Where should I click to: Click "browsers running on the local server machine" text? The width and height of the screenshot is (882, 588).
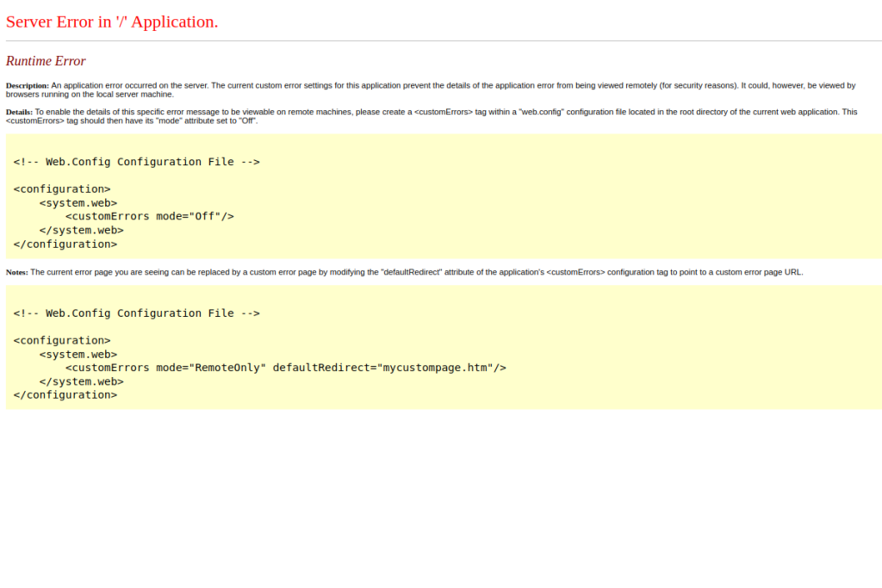click(90, 94)
